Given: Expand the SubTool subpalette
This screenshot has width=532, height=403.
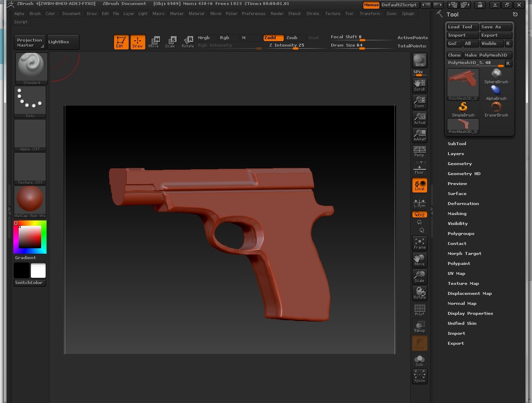Looking at the screenshot, I should 457,143.
